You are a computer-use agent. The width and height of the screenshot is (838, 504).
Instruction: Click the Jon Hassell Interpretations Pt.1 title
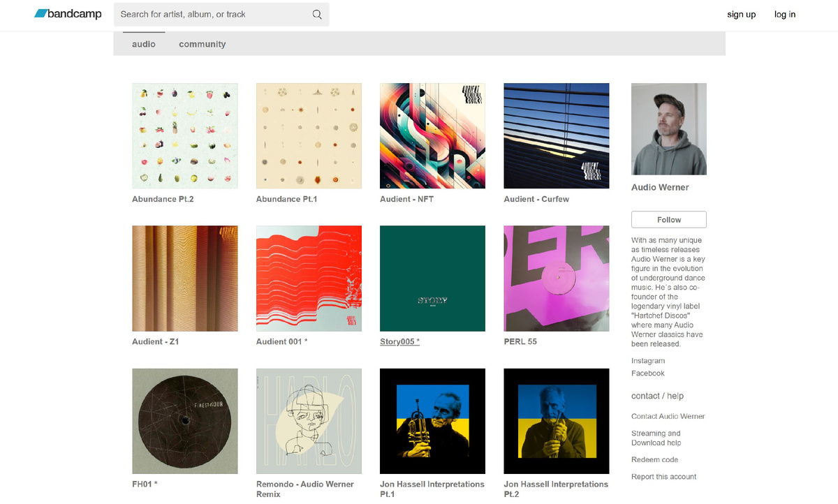tap(432, 489)
